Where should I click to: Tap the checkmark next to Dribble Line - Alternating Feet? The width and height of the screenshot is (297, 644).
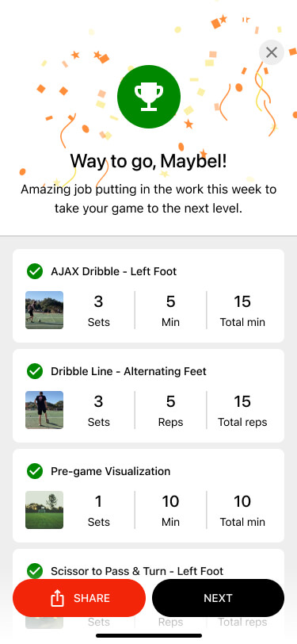click(x=35, y=371)
